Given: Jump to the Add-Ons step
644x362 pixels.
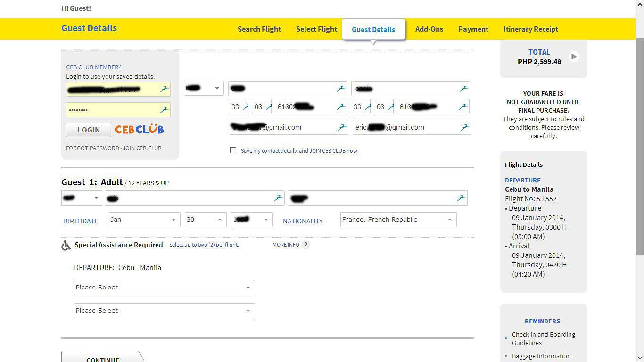Looking at the screenshot, I should click(429, 29).
